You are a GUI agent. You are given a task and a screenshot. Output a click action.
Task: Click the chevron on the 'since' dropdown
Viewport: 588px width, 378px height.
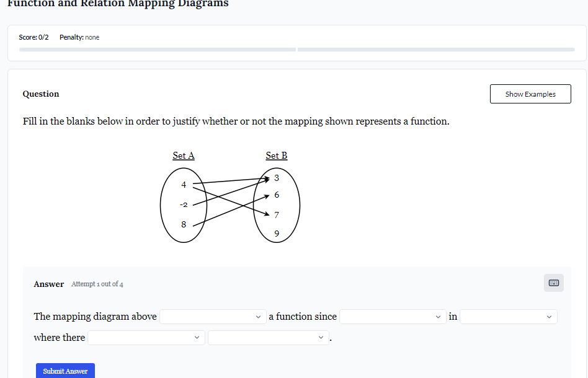point(439,316)
